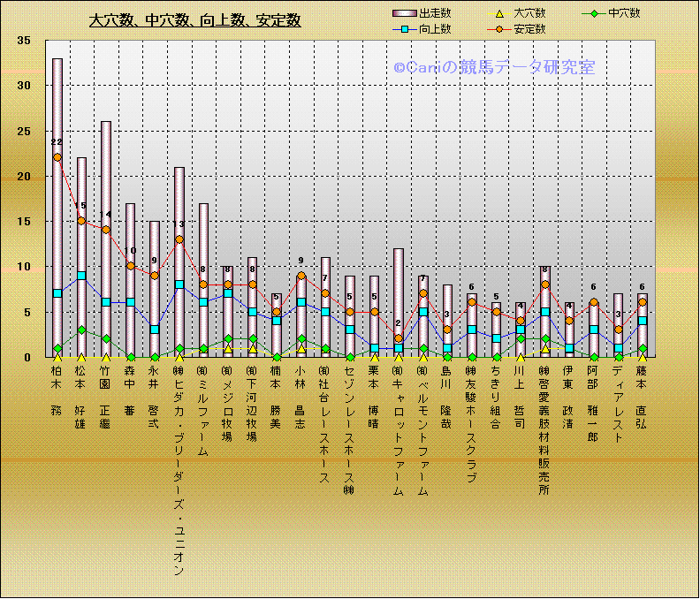Click the green diamond 中穴数 legend marker

594,13
